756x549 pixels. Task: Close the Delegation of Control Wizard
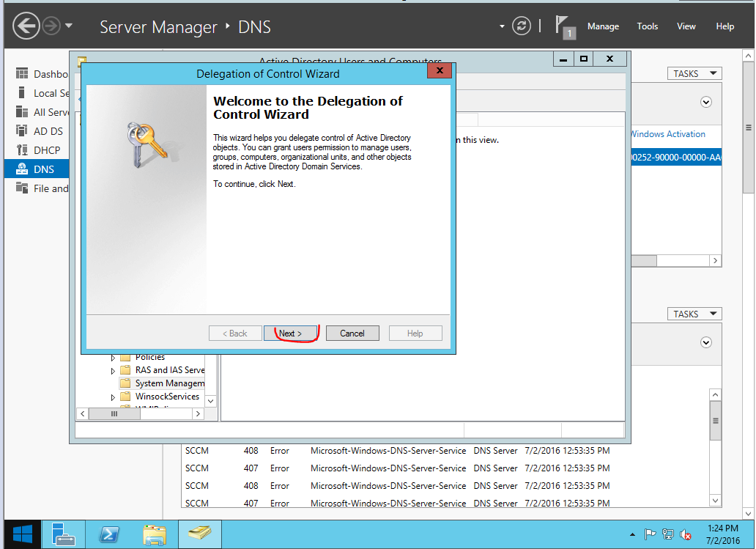[440, 70]
